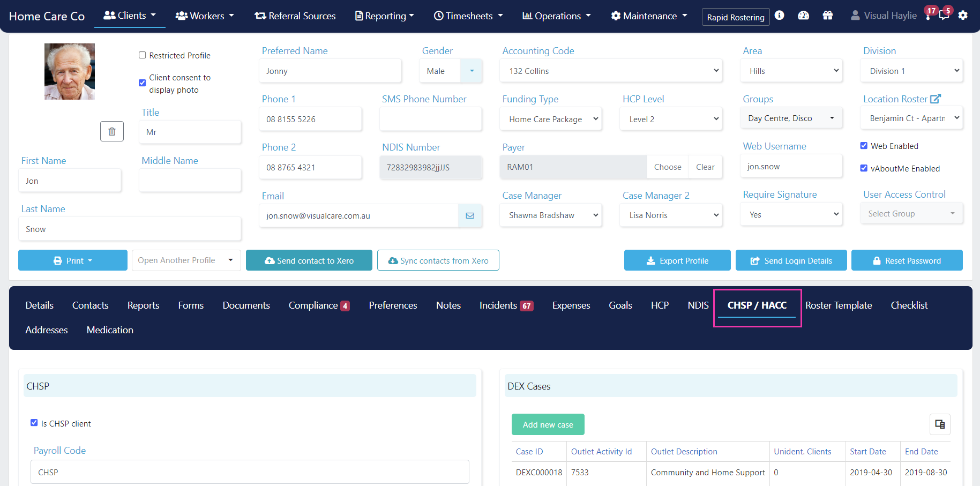Click the Preferred Name field
The width and height of the screenshot is (980, 486).
click(x=330, y=71)
